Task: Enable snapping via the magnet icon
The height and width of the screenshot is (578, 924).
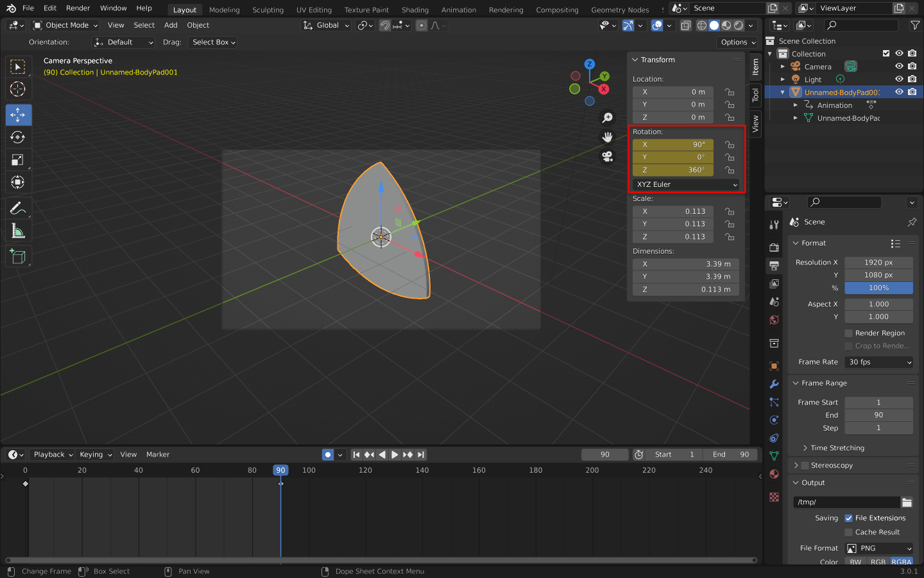Action: (384, 26)
